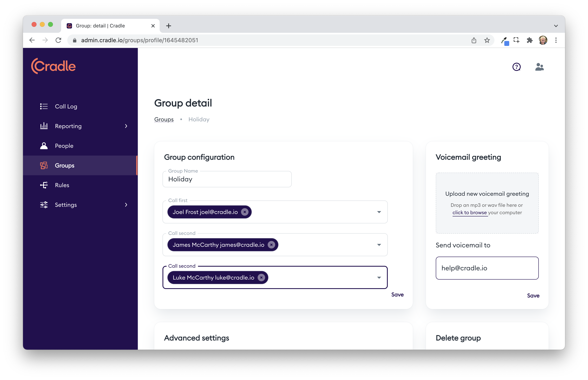This screenshot has width=588, height=380.
Task: Click the browser share icon
Action: coord(474,40)
